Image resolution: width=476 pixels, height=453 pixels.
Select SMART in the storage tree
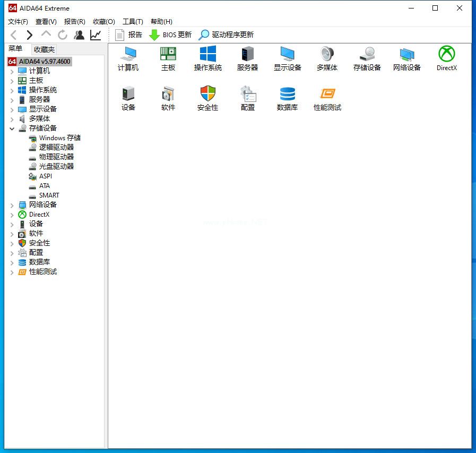pos(49,195)
